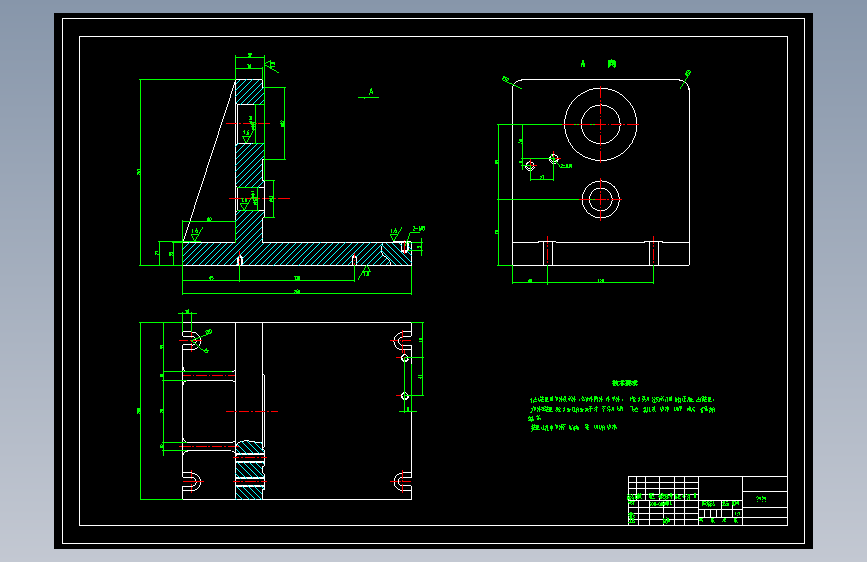
Task: Select the hole spacing dimension below view A
Action: [600, 282]
